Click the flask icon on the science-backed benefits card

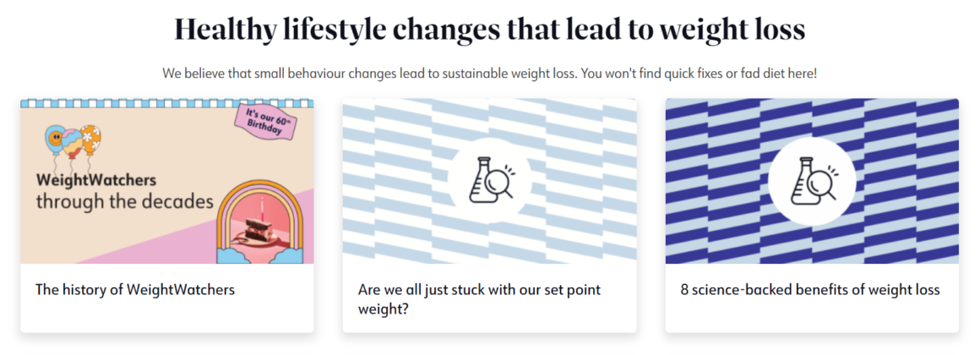812,181
